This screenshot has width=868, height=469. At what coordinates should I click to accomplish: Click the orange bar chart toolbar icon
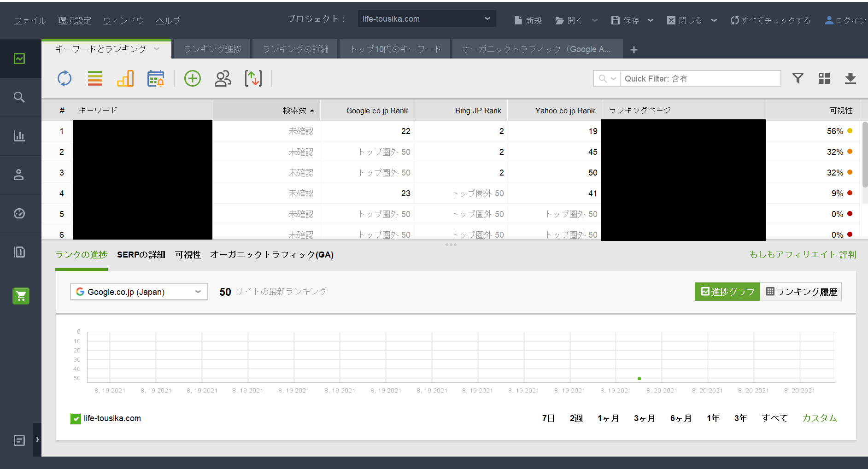coord(125,78)
